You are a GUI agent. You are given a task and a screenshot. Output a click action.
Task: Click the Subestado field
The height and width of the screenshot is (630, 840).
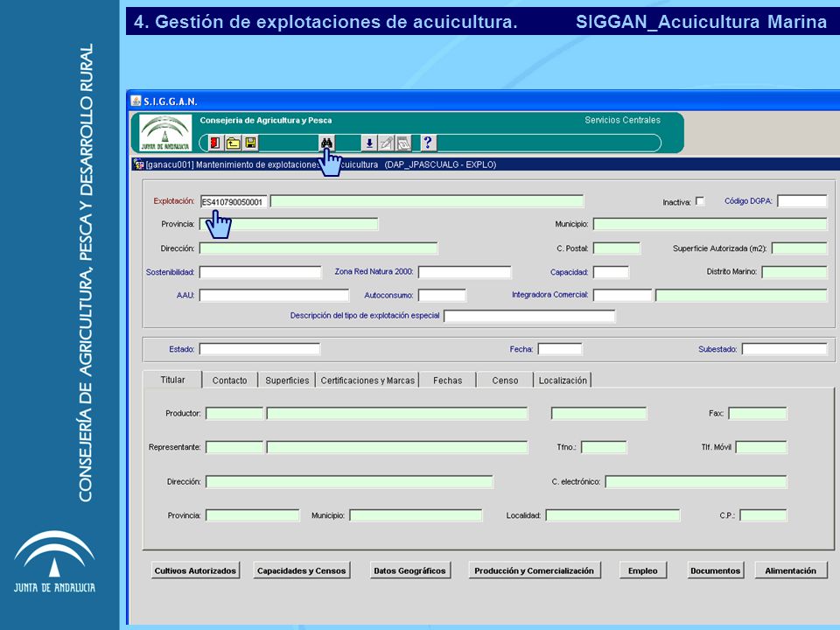coord(785,349)
